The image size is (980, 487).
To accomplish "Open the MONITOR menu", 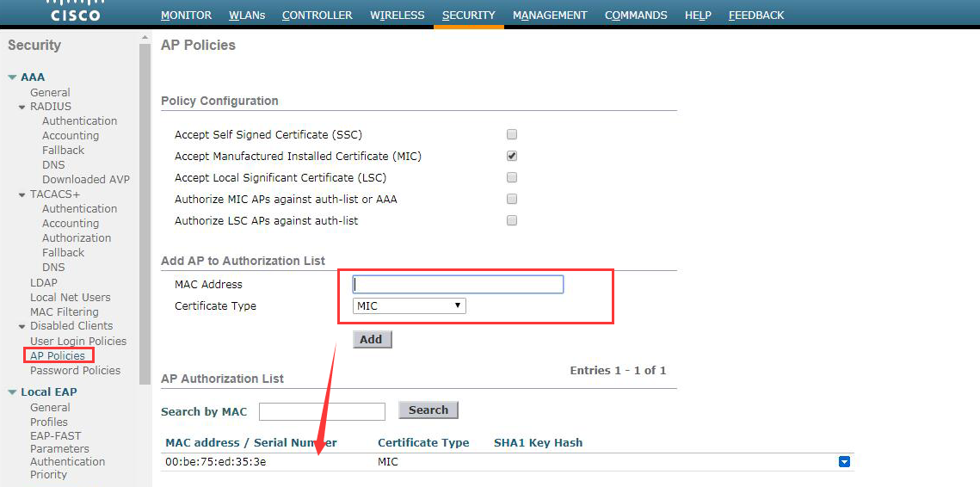I will 186,15.
